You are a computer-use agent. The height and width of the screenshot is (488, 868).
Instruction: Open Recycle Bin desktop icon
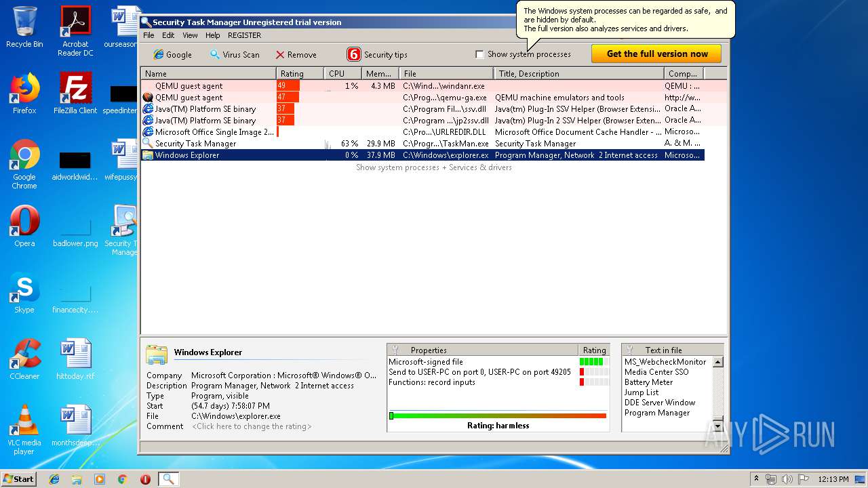24,27
